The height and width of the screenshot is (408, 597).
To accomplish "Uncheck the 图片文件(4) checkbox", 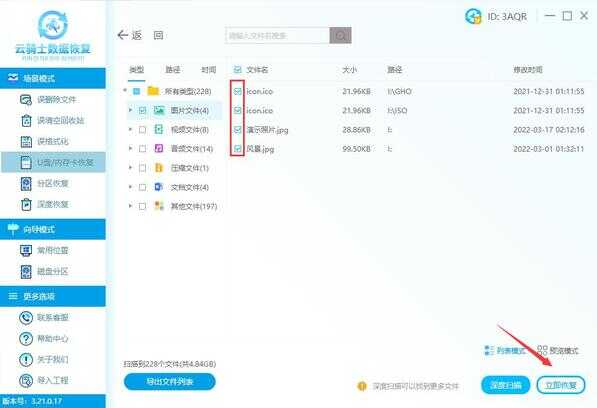I will [142, 110].
